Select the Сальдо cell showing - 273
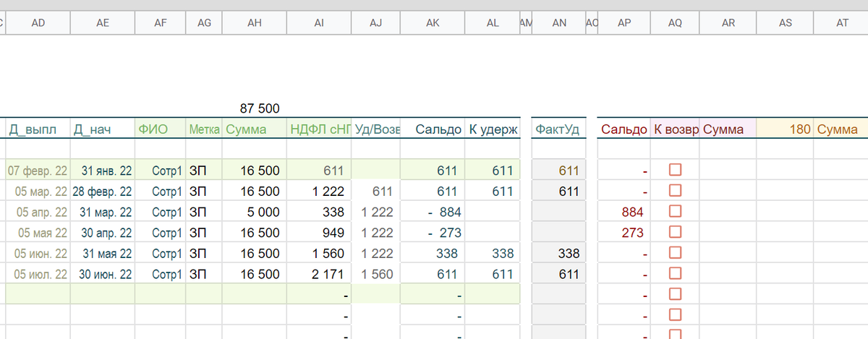 click(433, 233)
